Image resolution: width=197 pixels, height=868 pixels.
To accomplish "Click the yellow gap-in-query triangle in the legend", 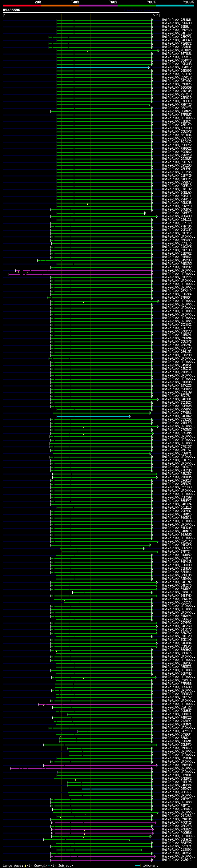I will coord(25,866).
